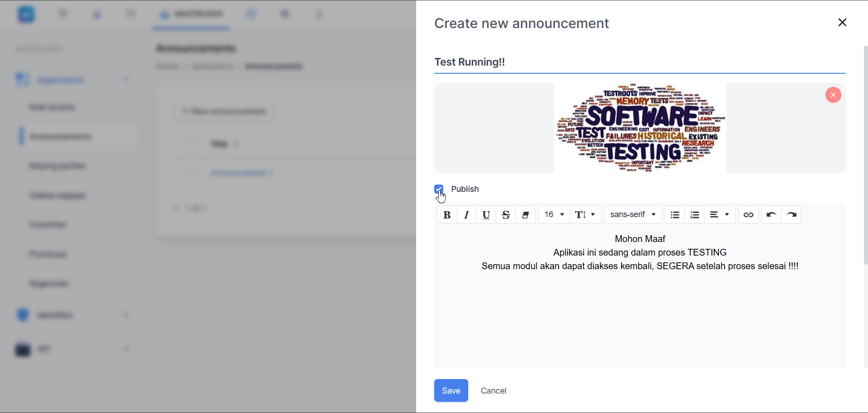Save the announcement
Viewport: 868px width, 413px height.
tap(451, 390)
